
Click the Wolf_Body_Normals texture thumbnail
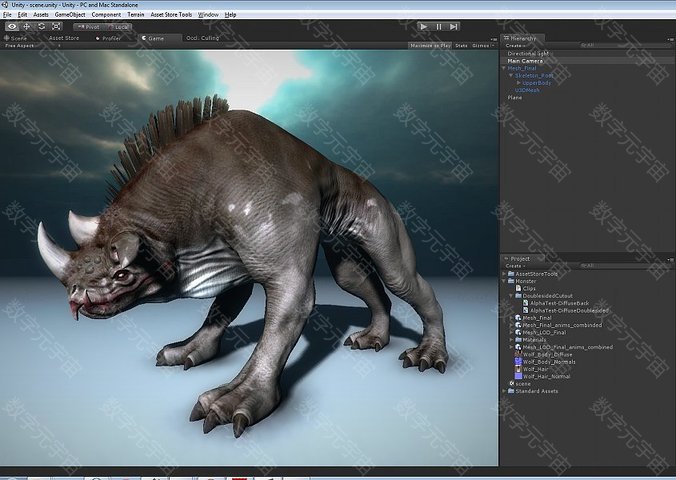click(x=518, y=362)
